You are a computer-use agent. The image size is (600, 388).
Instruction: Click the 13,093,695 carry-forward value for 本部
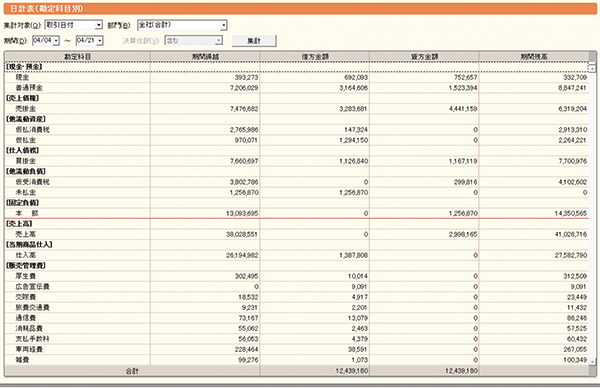[x=242, y=213]
